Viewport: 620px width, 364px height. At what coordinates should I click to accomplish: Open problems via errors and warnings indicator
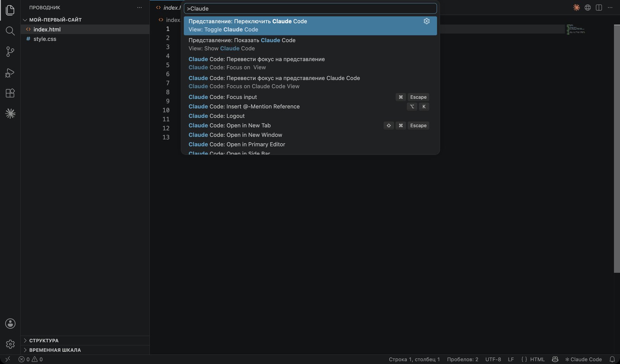31,359
